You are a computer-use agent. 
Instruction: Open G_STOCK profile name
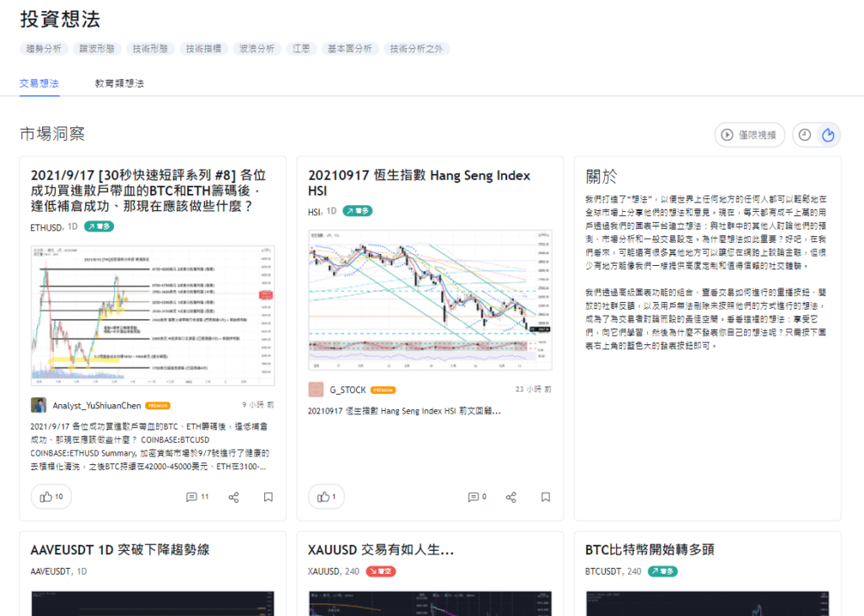pyautogui.click(x=348, y=390)
